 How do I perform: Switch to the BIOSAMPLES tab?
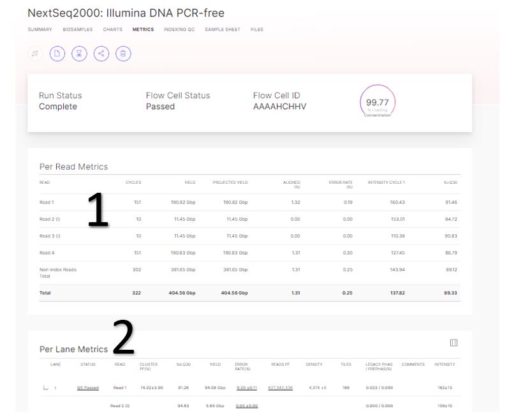coord(78,29)
